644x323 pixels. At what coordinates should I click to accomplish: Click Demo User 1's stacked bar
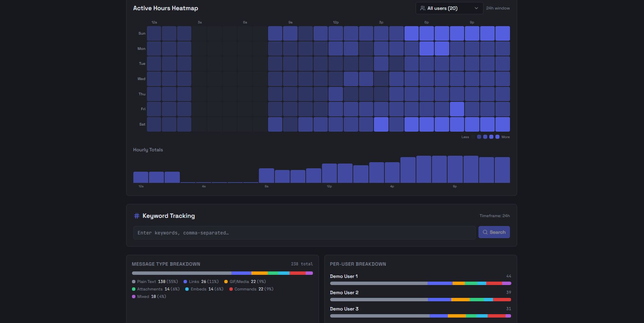tap(421, 283)
